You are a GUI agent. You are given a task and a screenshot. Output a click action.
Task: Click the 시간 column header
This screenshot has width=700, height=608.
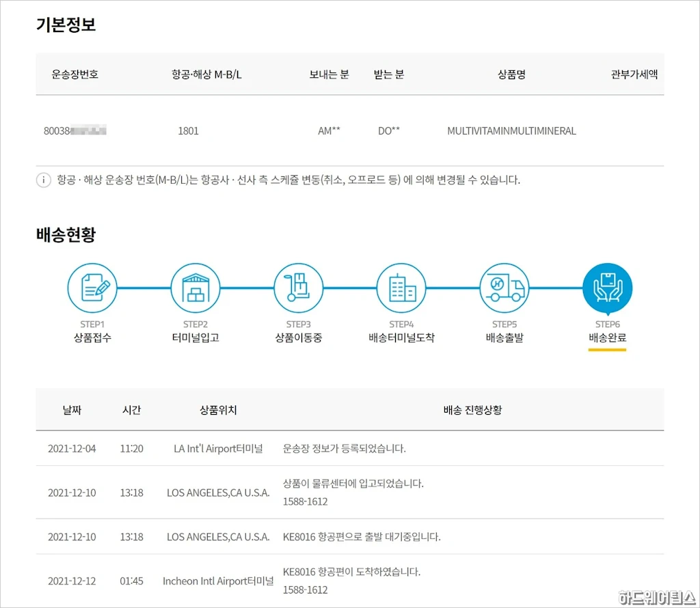pos(132,410)
